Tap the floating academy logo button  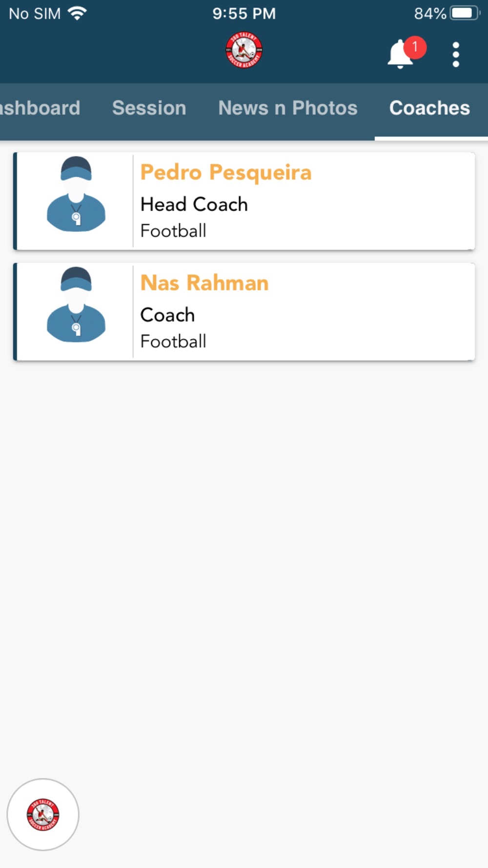point(43,814)
